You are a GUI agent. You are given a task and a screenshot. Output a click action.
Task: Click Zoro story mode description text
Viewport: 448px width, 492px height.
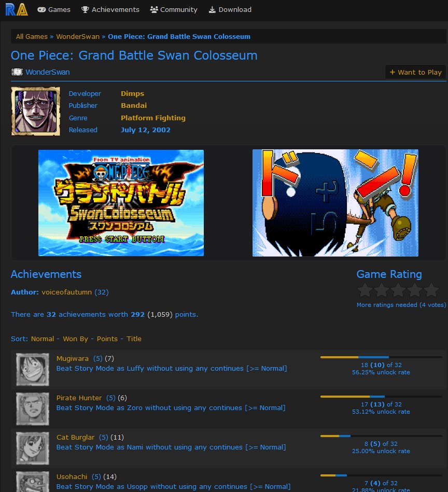coord(171,408)
